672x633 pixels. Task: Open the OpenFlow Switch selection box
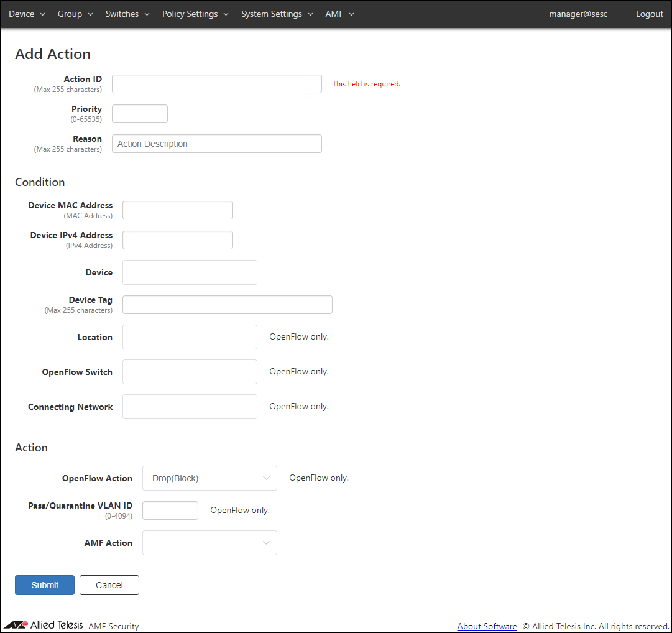click(190, 372)
